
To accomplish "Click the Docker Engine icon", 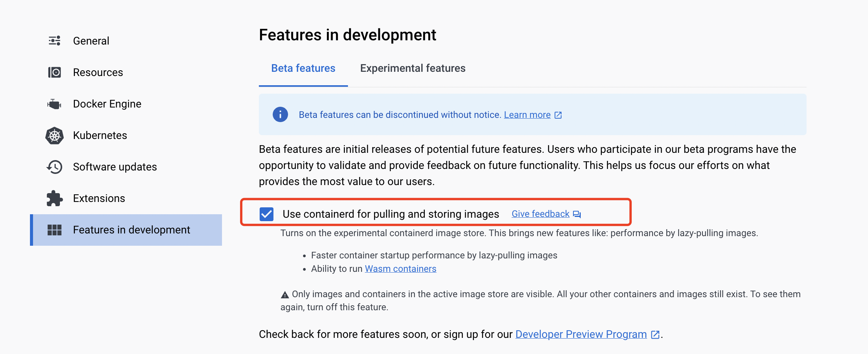I will point(54,104).
